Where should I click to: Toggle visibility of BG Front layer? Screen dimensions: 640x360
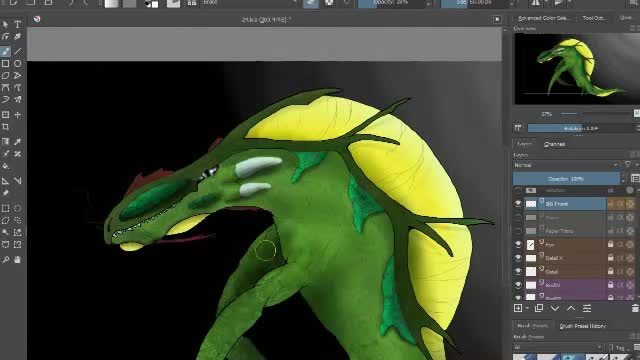[518, 203]
